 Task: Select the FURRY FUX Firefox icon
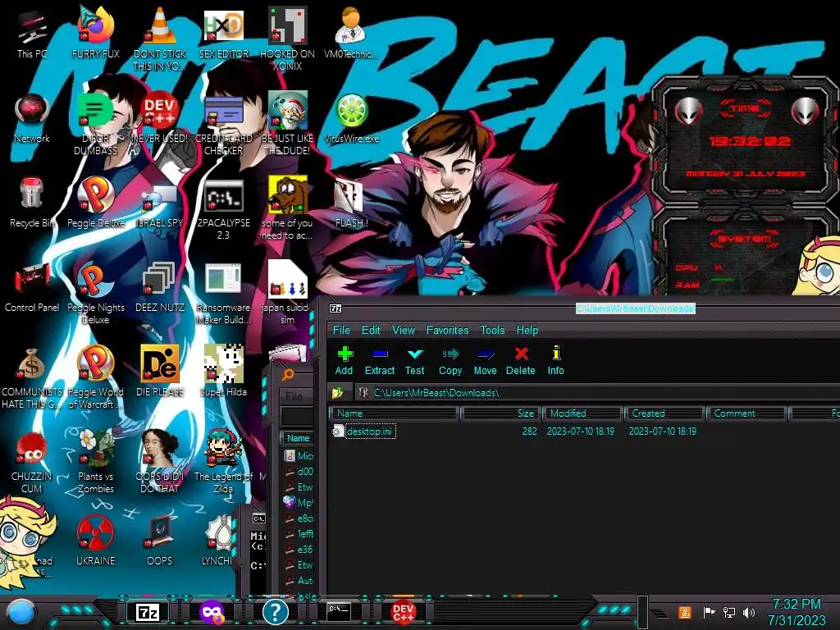(96, 33)
